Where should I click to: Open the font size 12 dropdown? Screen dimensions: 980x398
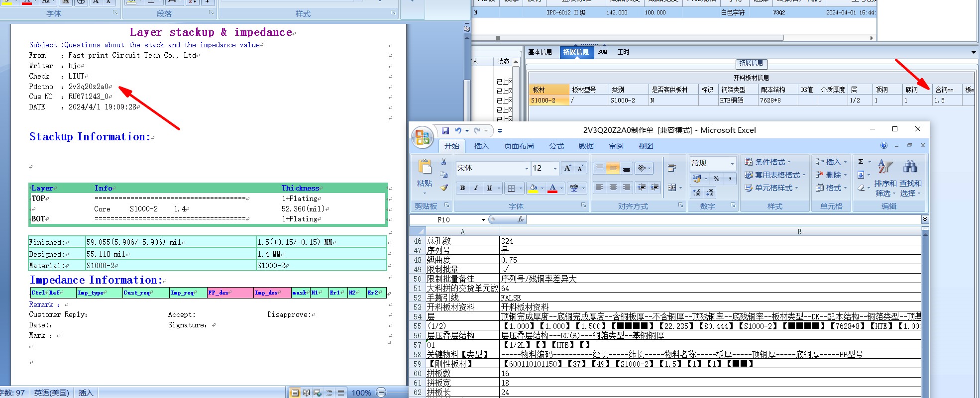(x=555, y=169)
